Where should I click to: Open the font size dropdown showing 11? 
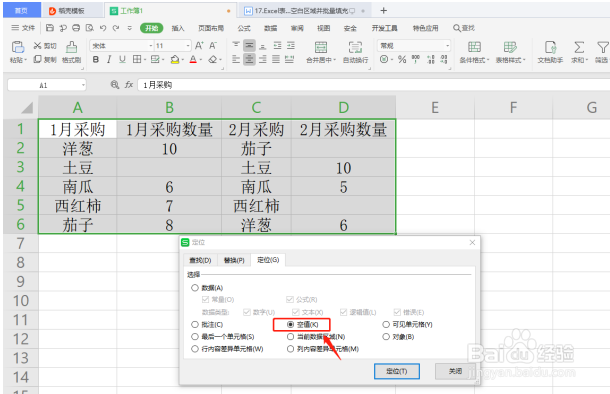point(188,46)
